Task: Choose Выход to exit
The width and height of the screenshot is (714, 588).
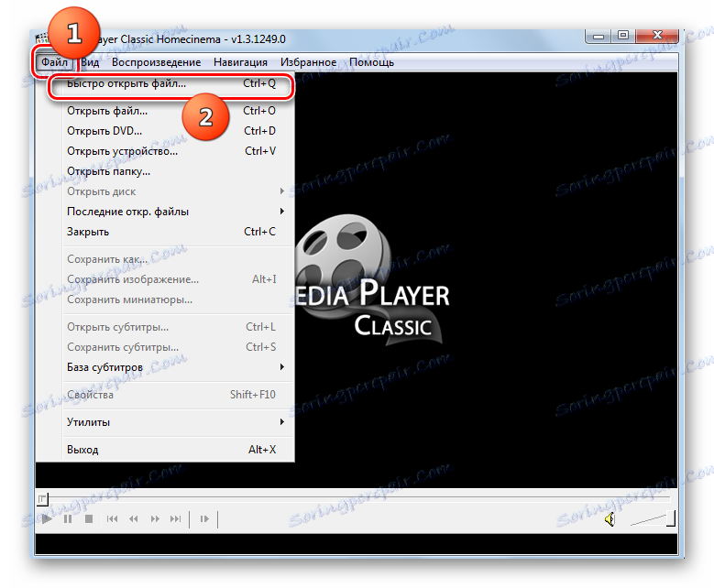Action: [x=171, y=450]
